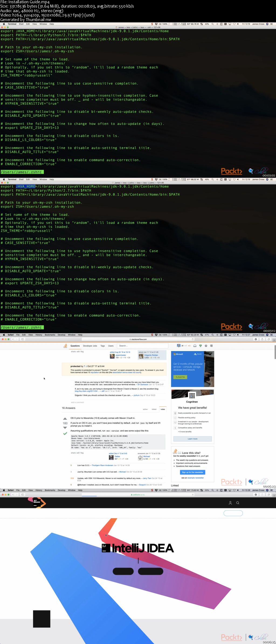Open the JetBrains account icon

coord(230,503)
